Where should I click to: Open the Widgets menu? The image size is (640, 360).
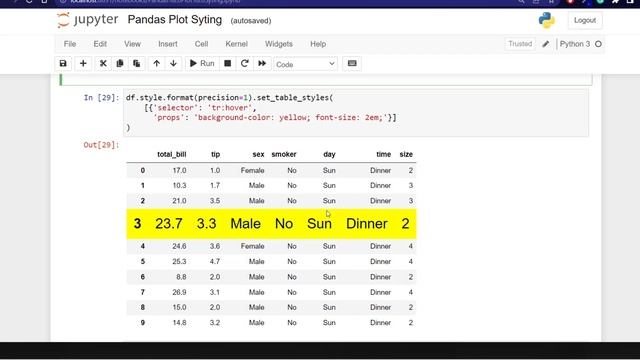(x=279, y=44)
